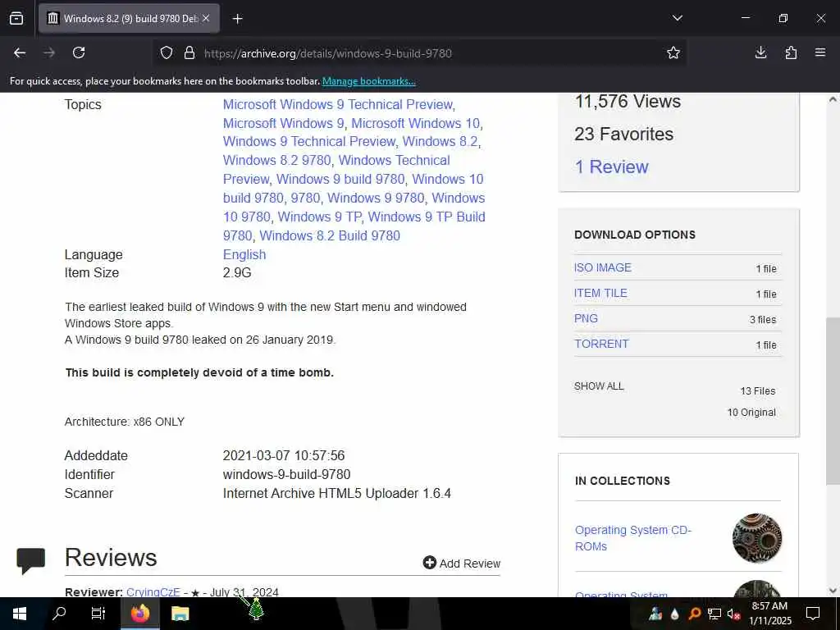View site security padlock info

point(189,53)
